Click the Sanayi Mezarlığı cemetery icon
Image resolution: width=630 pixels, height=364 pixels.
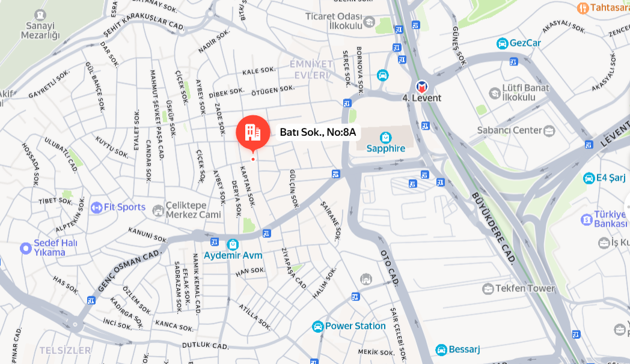tap(40, 15)
